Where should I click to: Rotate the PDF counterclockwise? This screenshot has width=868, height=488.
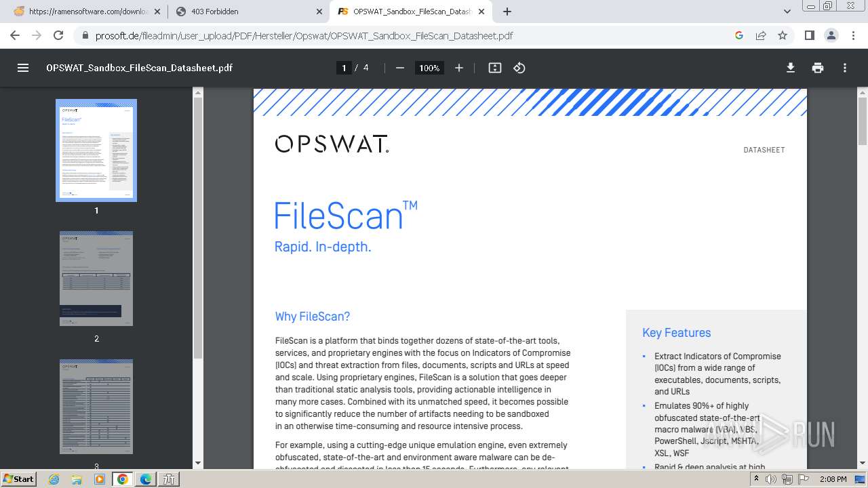[519, 68]
